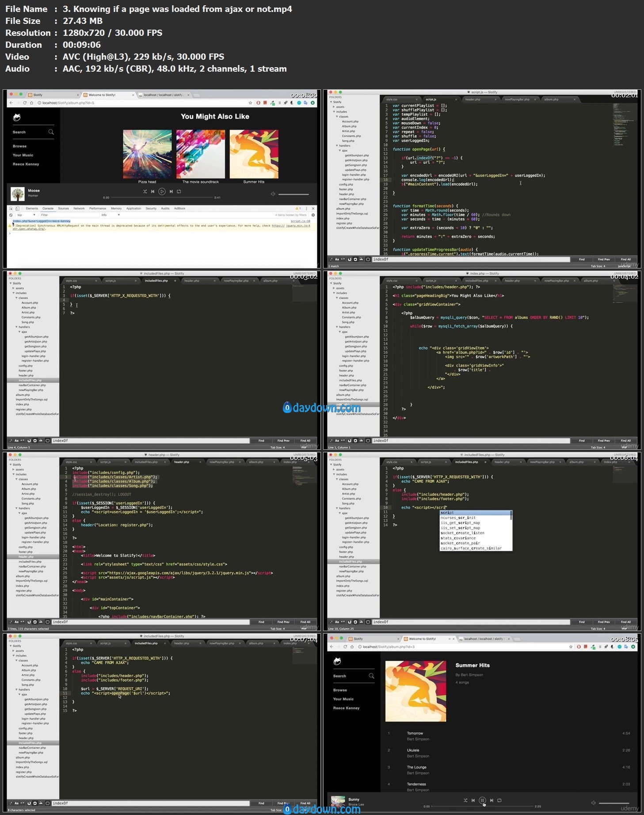
Task: Toggle regex option in the 00:02:01 frame find bar
Action: point(331,259)
